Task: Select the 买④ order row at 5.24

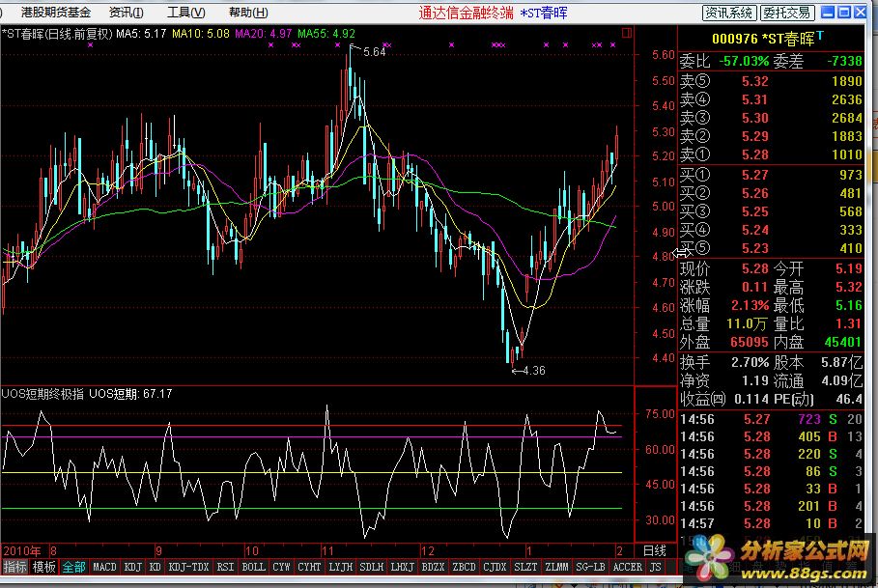Action: (771, 230)
